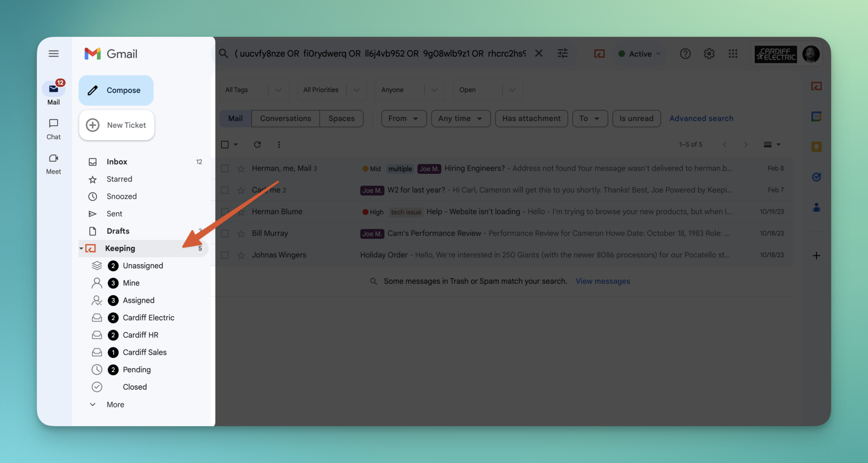Click the View messages link

coord(602,281)
